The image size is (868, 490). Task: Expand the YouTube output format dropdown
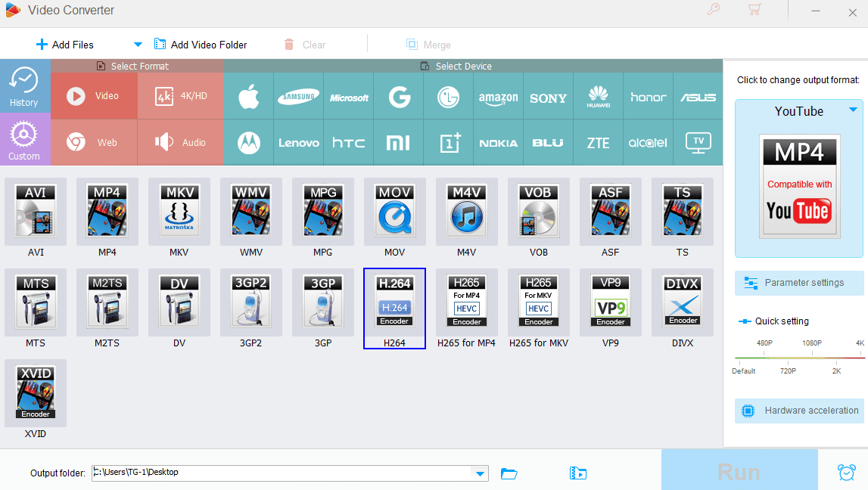coord(853,110)
